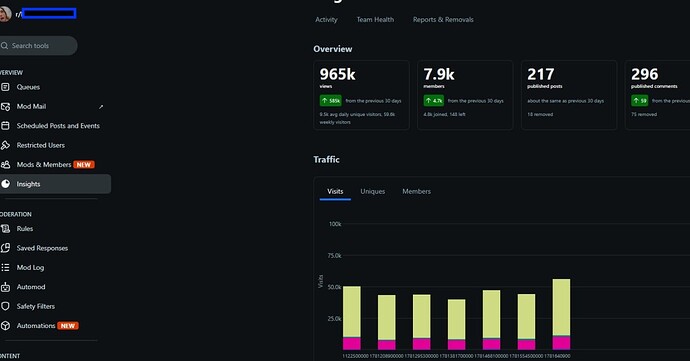Open Scheduled Posts and Events calendar icon

tap(5, 126)
